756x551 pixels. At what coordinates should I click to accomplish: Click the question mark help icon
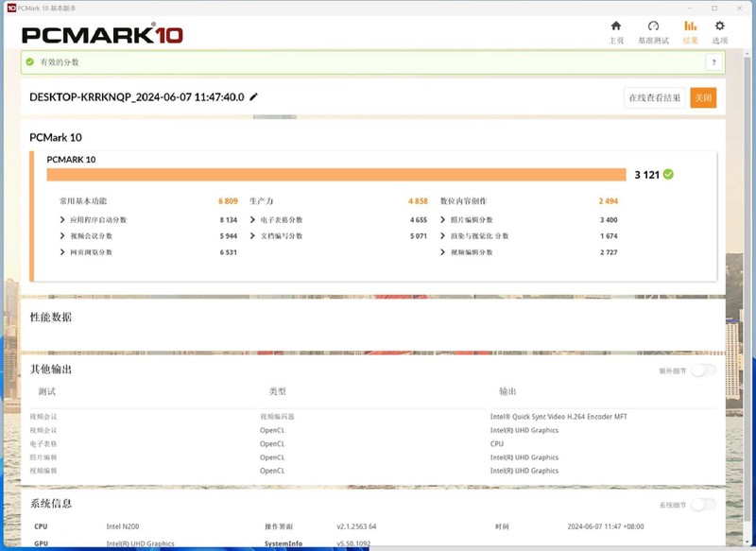pyautogui.click(x=714, y=62)
